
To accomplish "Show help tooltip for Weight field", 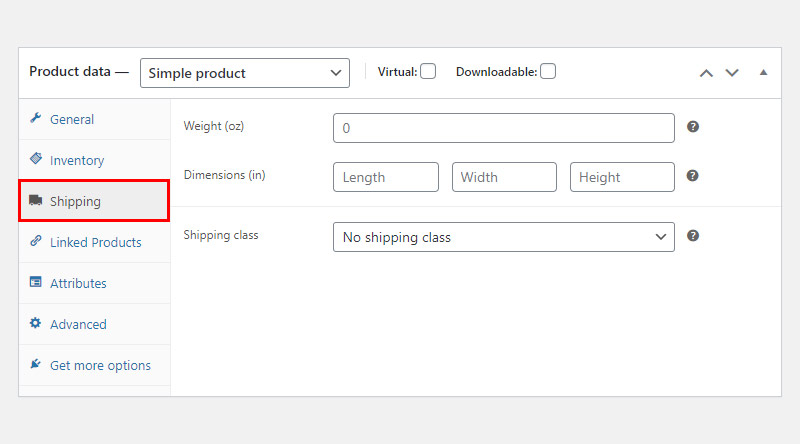I will pyautogui.click(x=693, y=127).
